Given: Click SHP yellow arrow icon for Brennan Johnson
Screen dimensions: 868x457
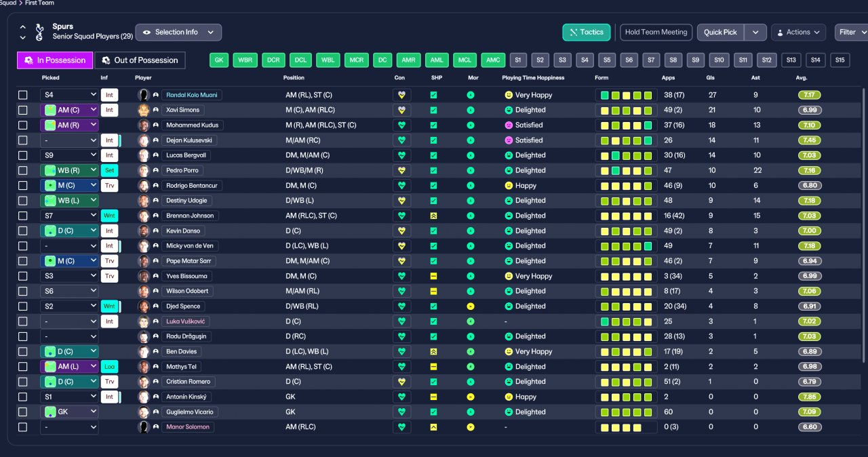Looking at the screenshot, I should pos(433,216).
